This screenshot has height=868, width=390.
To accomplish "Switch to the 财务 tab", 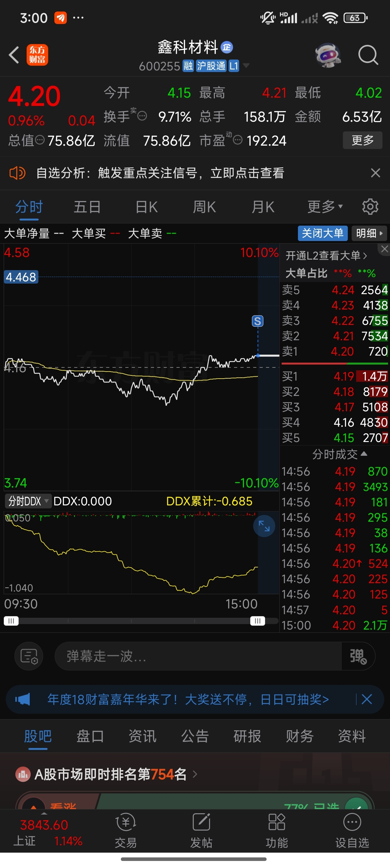I will [x=300, y=736].
